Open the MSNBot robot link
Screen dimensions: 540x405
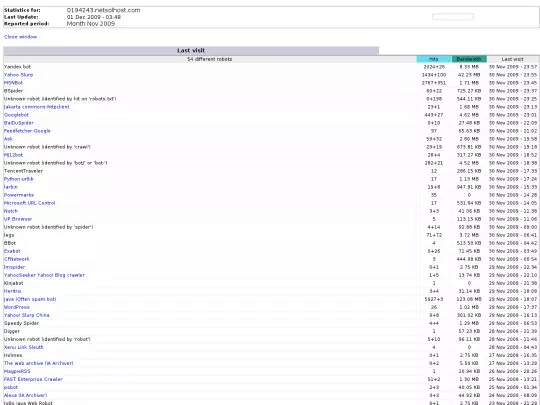point(13,83)
